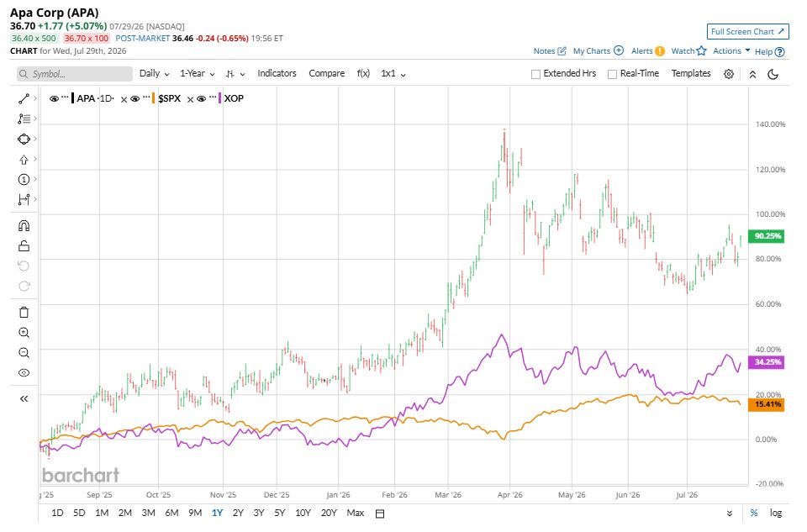
Task: Select the trend line drawing tool
Action: click(x=24, y=99)
